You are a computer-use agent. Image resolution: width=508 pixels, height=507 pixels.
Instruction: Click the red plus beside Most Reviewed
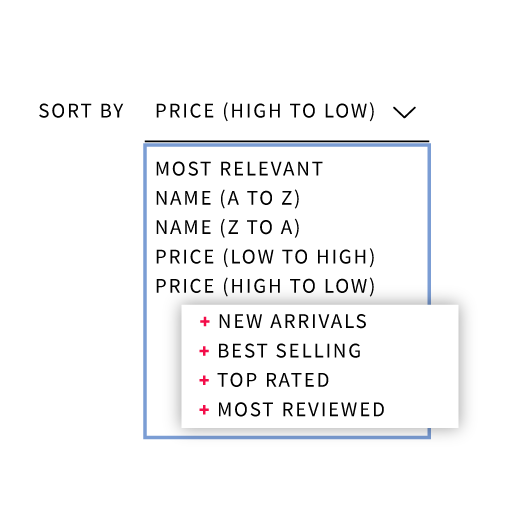[x=204, y=410]
